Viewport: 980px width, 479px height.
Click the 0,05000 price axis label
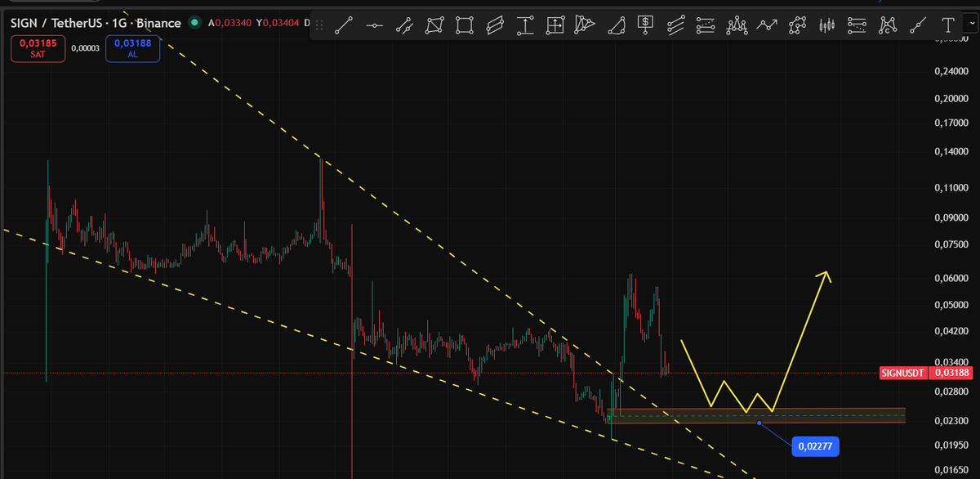[951, 305]
